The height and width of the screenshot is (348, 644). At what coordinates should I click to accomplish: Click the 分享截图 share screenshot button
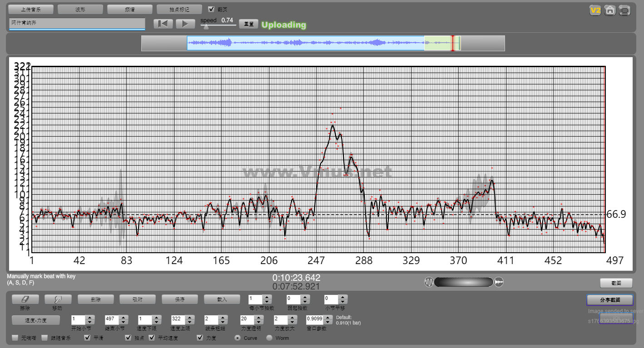609,300
